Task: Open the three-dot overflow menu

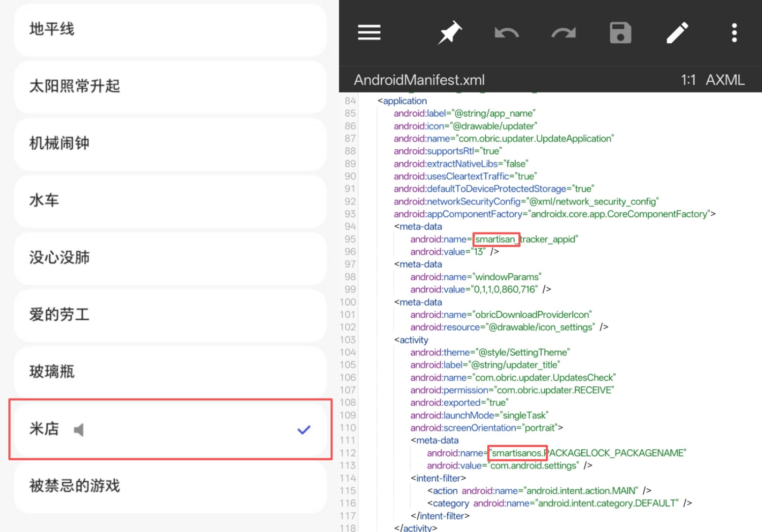Action: (x=734, y=33)
